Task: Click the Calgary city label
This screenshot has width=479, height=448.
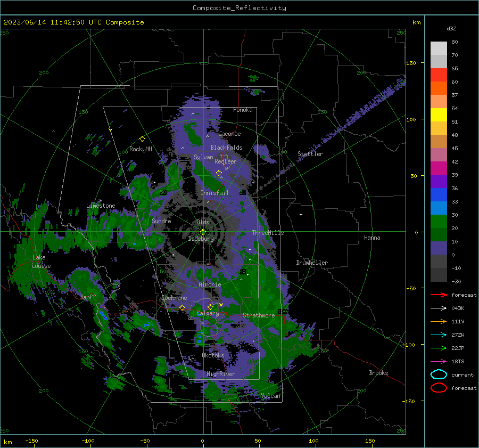Action: pos(208,313)
